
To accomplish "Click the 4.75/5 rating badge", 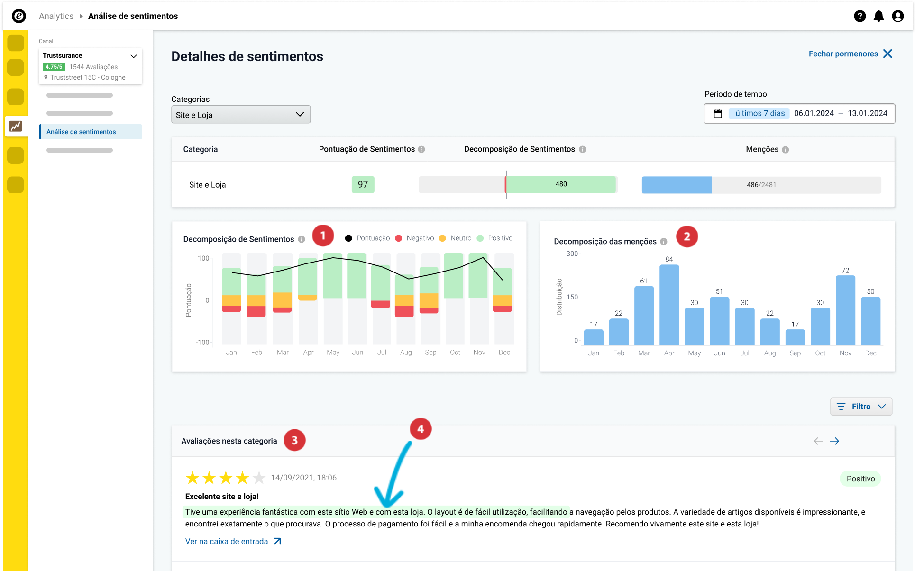I will click(54, 67).
